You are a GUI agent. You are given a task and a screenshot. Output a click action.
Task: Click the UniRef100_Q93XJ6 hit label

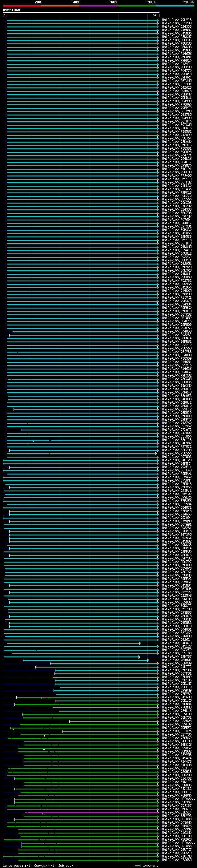pos(177,365)
